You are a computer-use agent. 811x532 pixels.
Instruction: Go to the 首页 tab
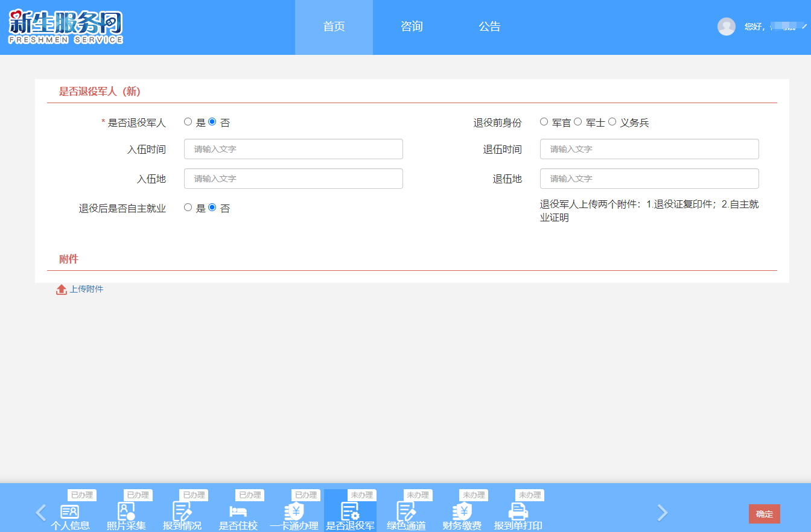[x=334, y=27]
